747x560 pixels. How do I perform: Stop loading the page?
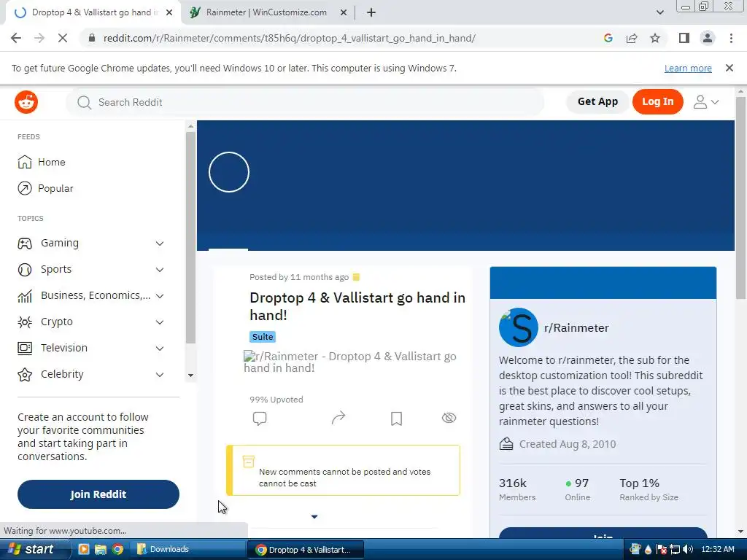pyautogui.click(x=63, y=38)
